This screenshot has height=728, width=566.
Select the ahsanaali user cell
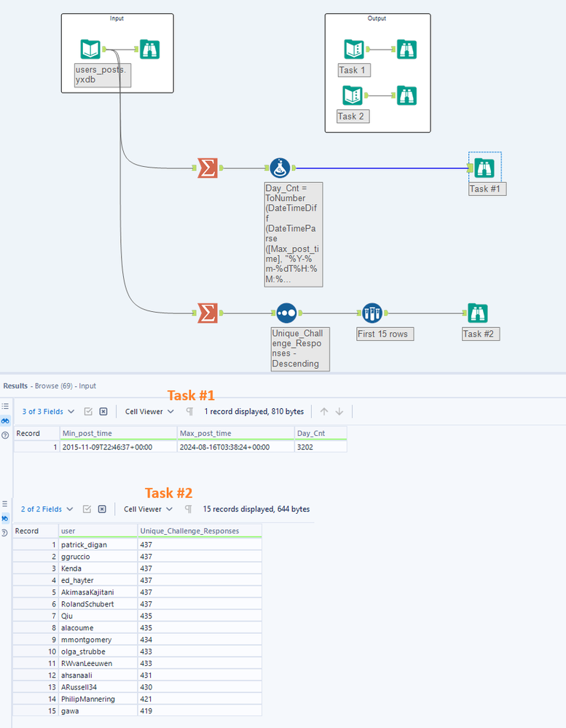click(x=98, y=676)
